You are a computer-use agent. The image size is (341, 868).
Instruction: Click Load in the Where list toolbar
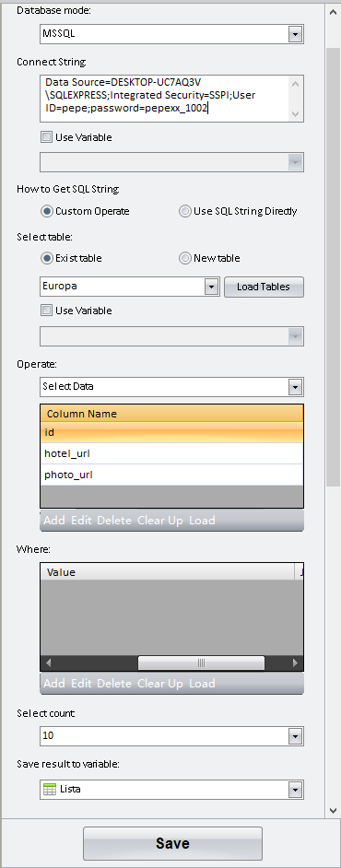pyautogui.click(x=202, y=684)
